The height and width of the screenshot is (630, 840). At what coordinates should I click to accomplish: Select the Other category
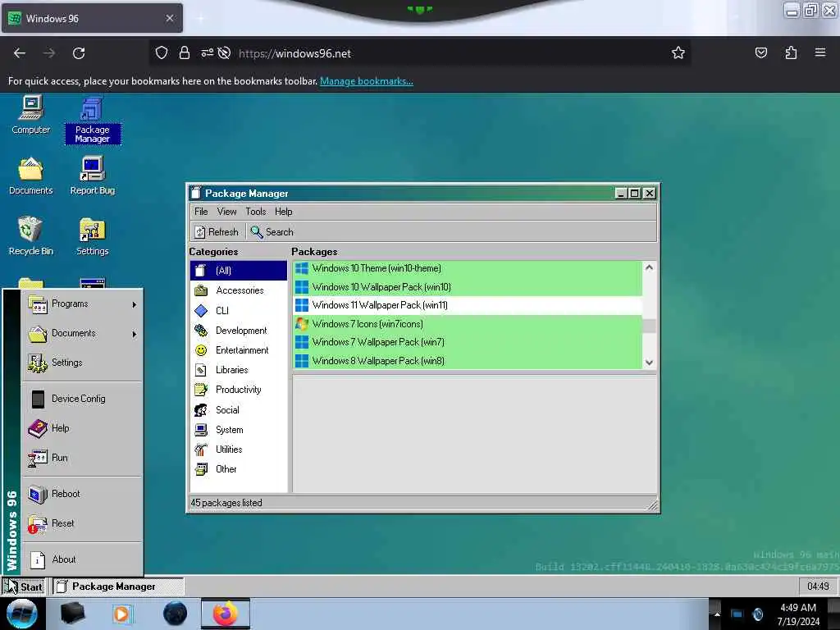239,469
